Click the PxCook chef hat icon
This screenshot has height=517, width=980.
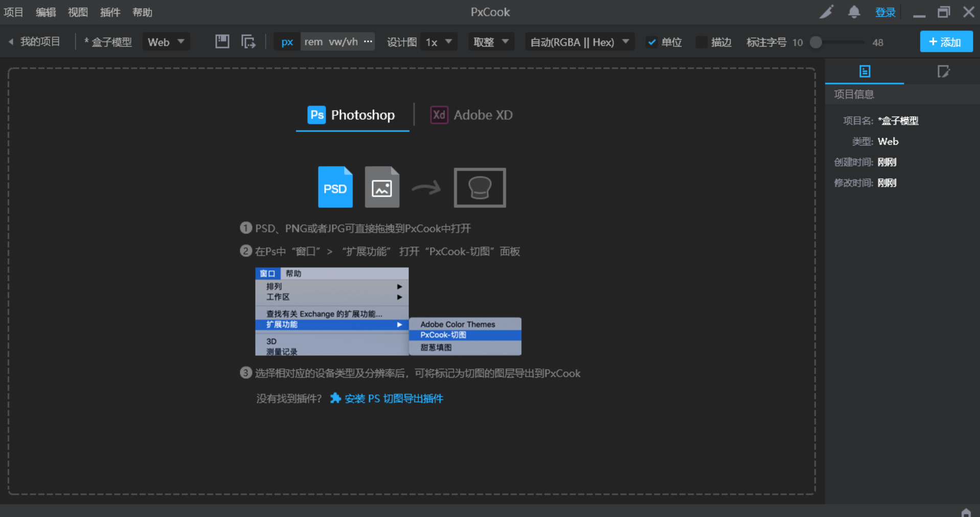tap(480, 187)
